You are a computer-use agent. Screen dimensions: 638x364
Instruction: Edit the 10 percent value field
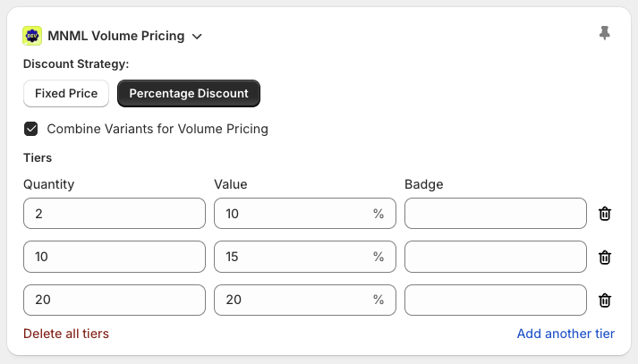click(291, 214)
